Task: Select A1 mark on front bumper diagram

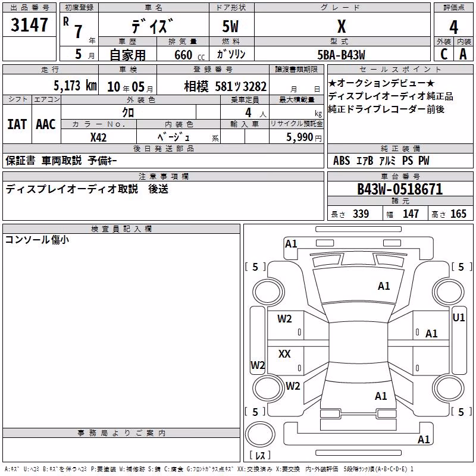Action: pos(291,244)
